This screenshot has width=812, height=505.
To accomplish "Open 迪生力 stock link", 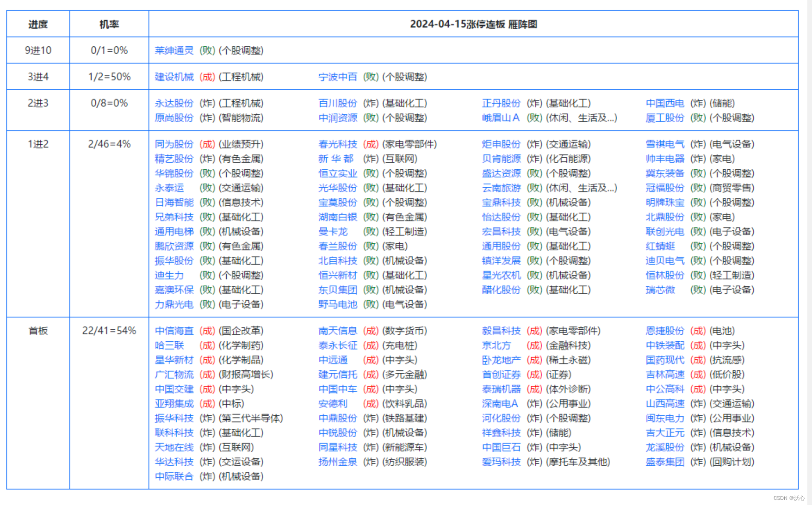I will pos(169,275).
